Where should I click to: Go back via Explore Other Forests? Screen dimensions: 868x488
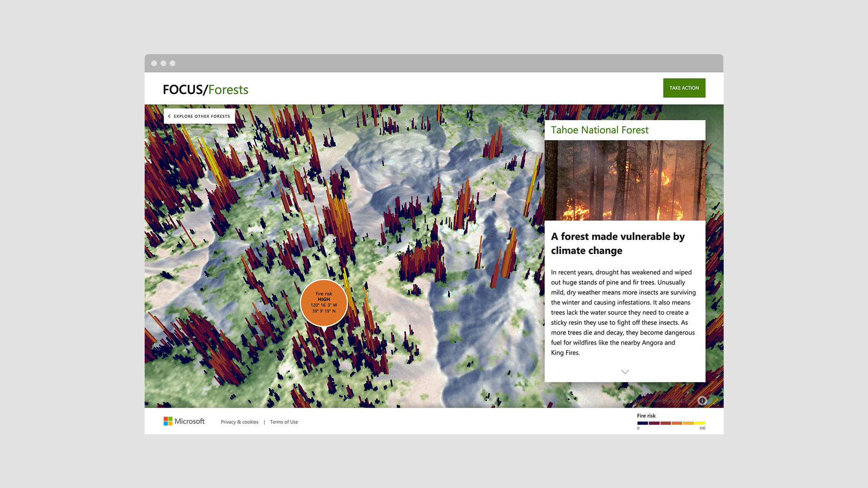pyautogui.click(x=202, y=116)
